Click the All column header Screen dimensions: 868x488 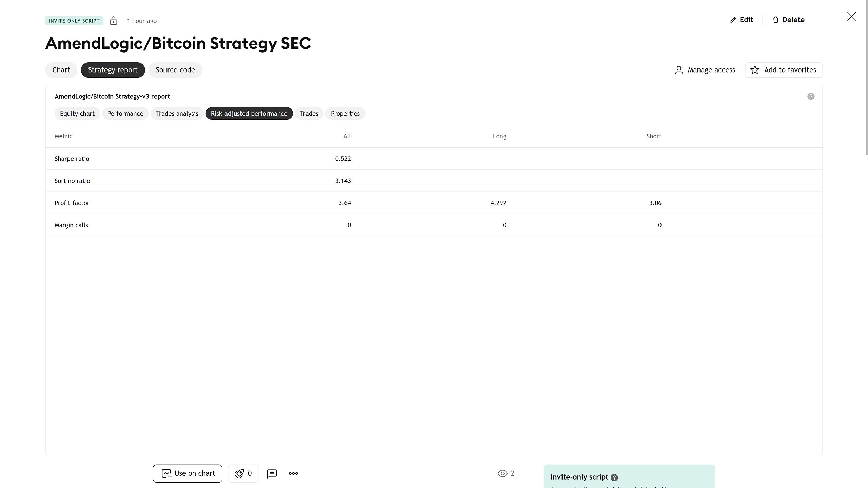(347, 136)
